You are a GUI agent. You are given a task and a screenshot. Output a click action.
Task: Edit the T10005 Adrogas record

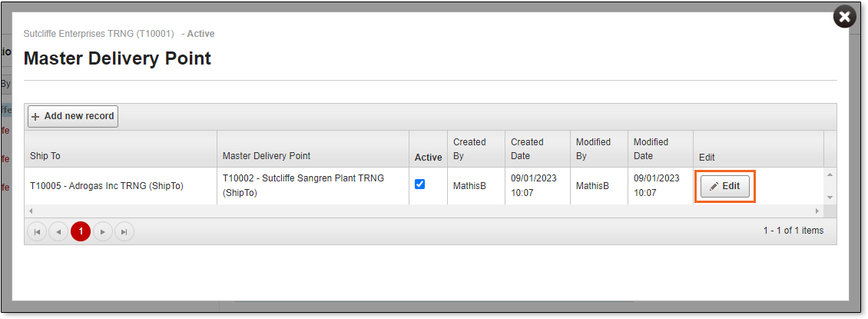click(x=724, y=186)
